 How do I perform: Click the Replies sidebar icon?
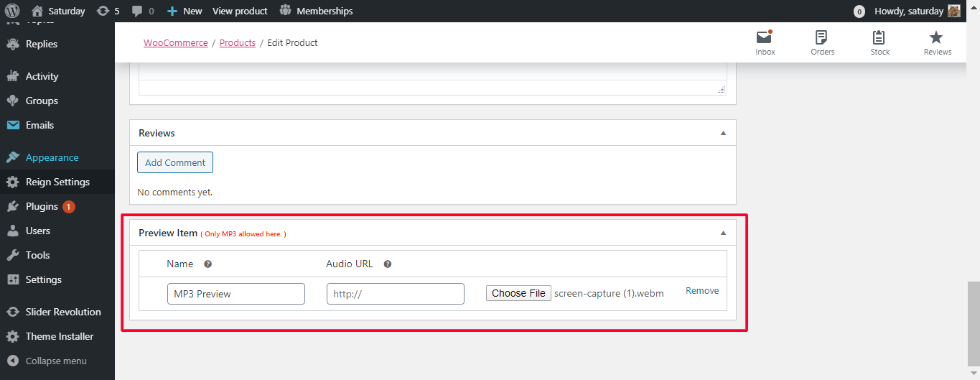[13, 44]
